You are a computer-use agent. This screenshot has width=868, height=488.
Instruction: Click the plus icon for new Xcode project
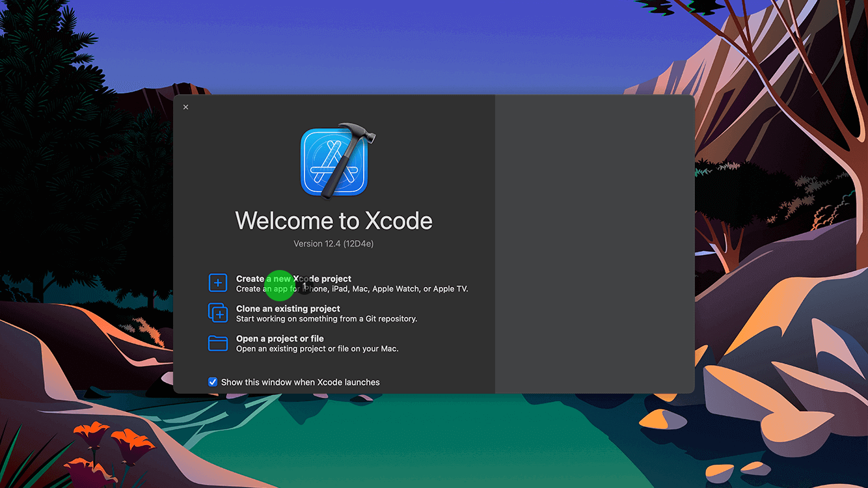(218, 283)
